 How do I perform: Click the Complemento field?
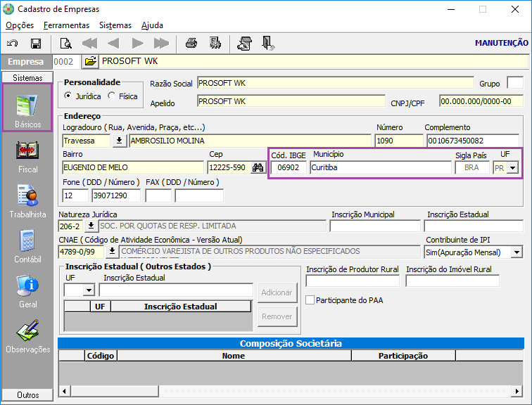click(x=473, y=141)
